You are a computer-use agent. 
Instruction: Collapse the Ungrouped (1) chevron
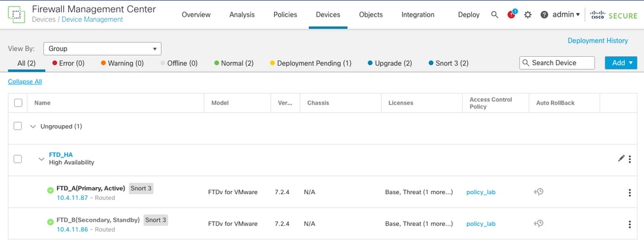point(34,126)
